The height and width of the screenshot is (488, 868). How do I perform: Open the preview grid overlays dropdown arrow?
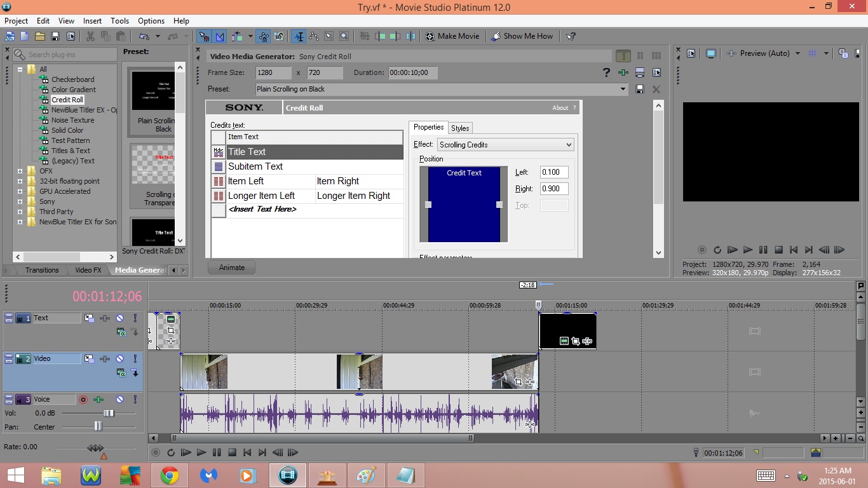826,53
